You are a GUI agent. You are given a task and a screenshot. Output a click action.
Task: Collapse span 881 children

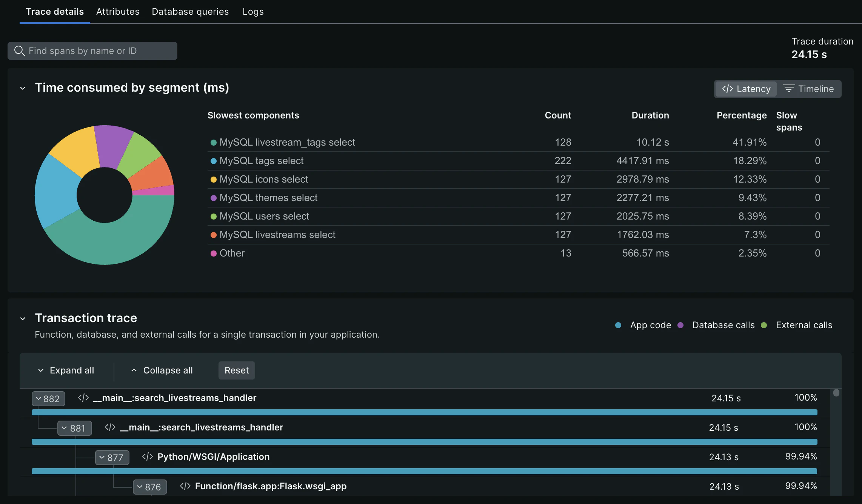click(74, 428)
